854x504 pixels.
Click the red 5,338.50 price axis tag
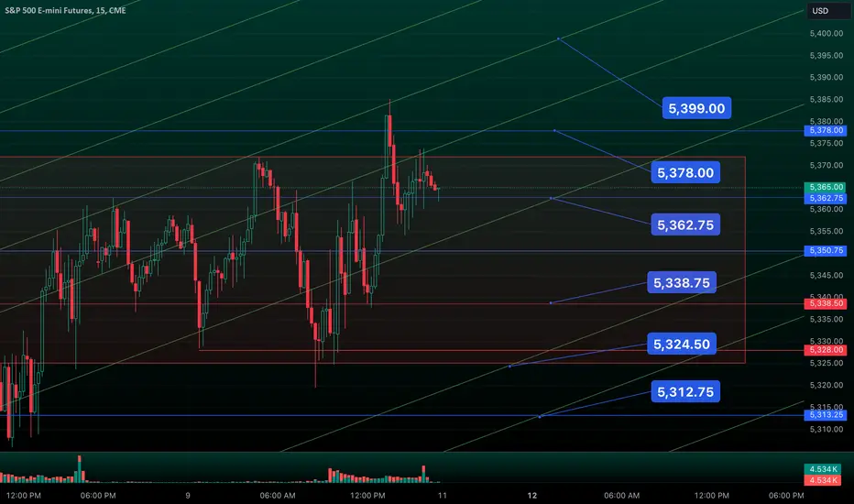point(826,303)
